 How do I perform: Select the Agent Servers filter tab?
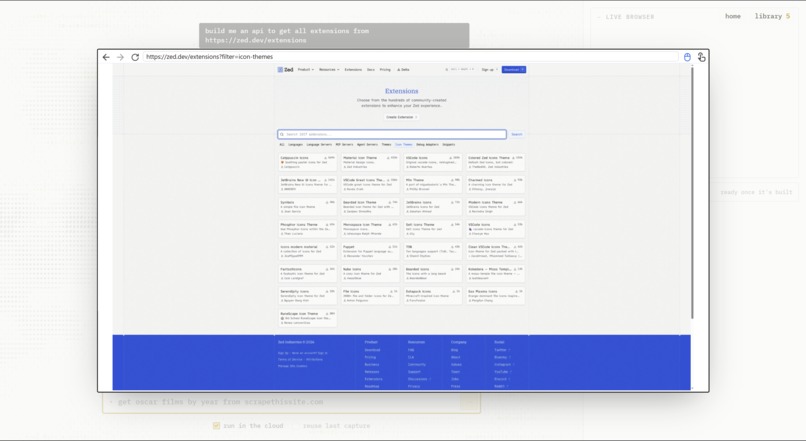(368, 144)
